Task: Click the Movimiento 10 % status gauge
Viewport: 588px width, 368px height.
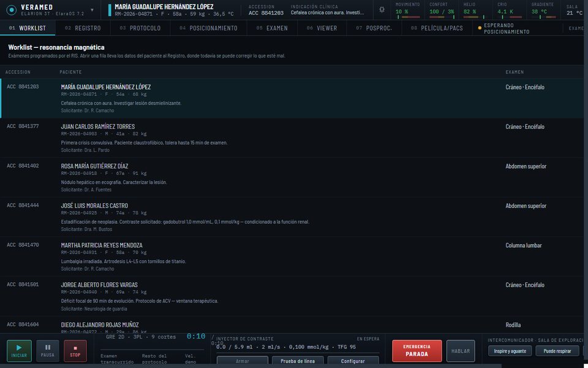Action: [408, 11]
